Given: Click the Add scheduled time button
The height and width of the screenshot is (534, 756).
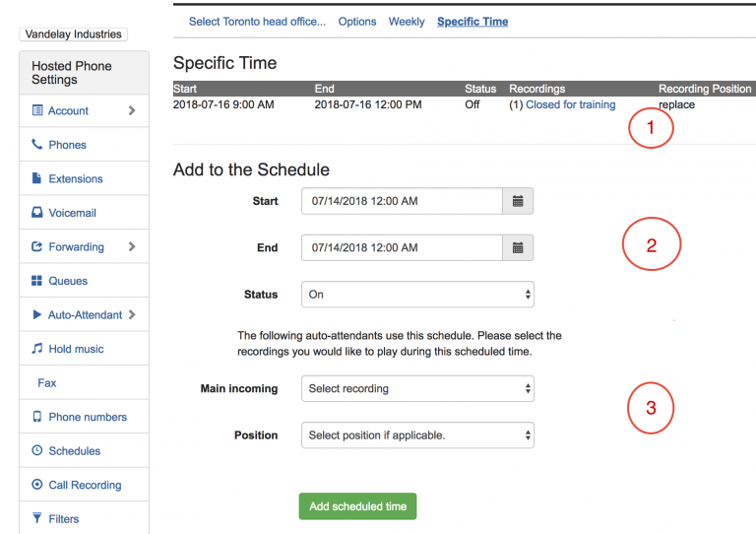Looking at the screenshot, I should pos(357,506).
